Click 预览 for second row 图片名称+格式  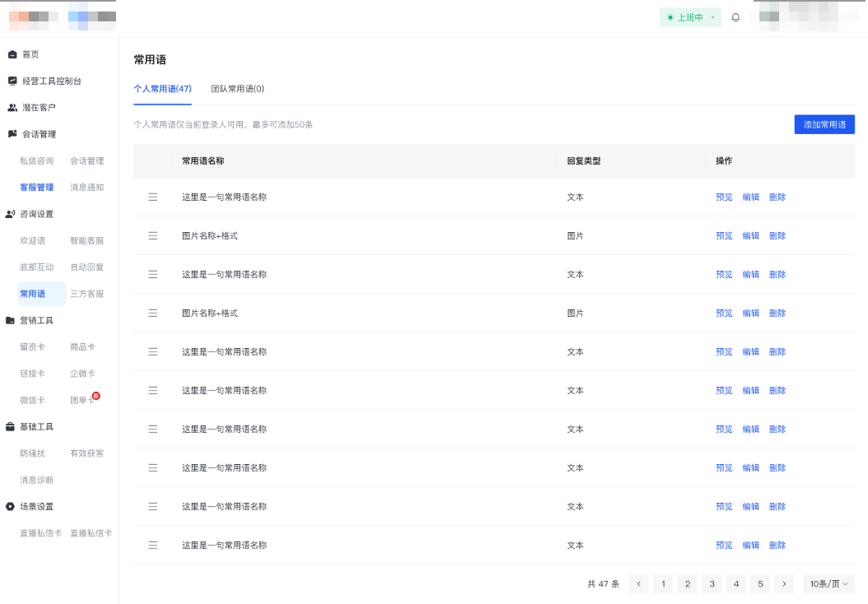click(724, 235)
